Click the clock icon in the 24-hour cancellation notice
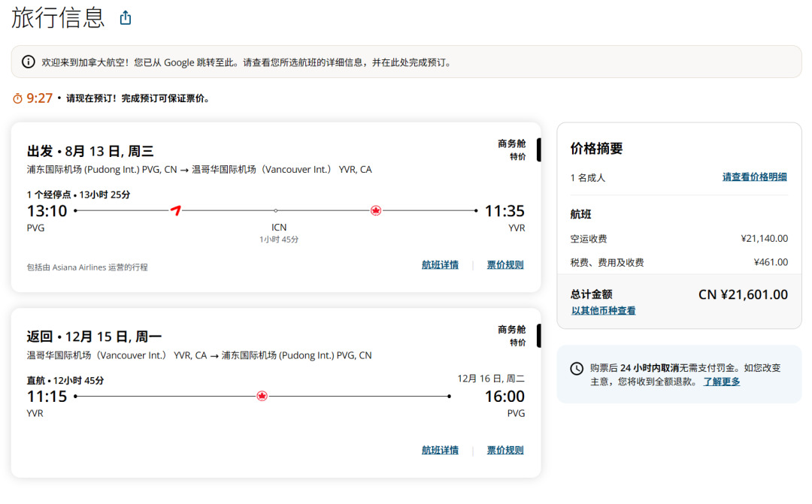812x504 pixels. pyautogui.click(x=577, y=368)
